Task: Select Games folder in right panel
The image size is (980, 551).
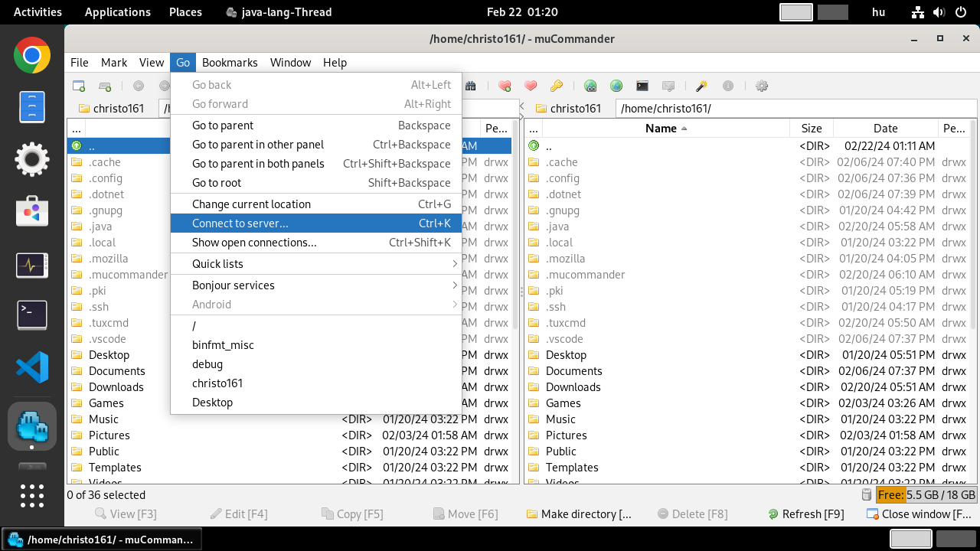Action: 747,403
